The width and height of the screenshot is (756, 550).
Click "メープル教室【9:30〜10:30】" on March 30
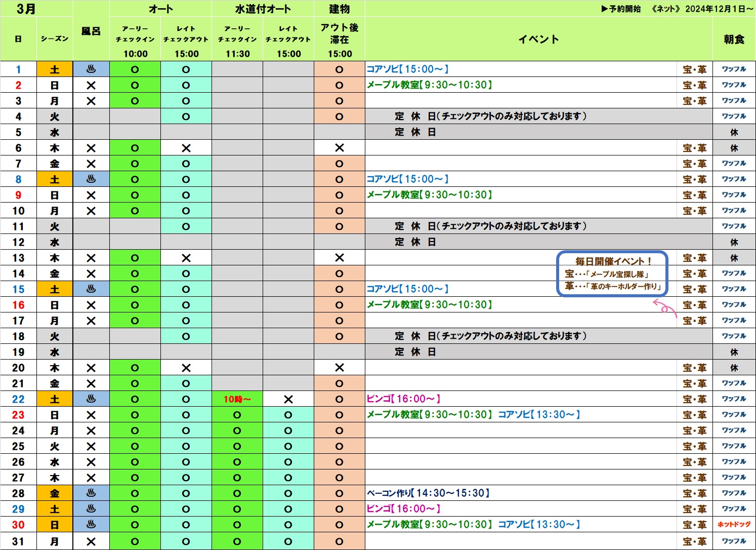tap(430, 524)
